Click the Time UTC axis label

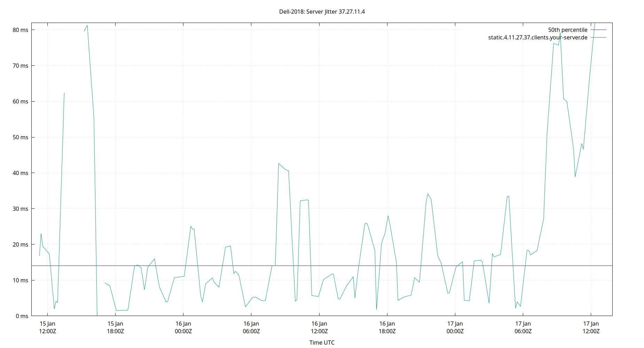(x=322, y=342)
